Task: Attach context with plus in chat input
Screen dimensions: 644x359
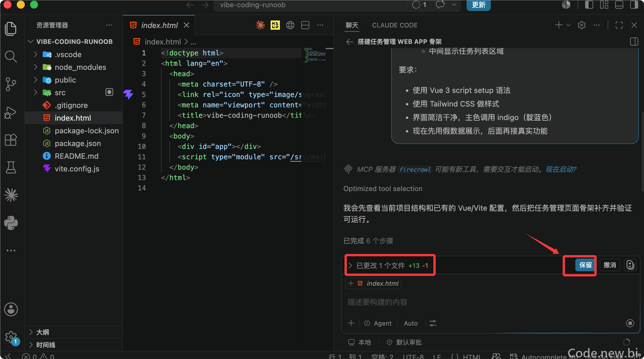Action: (x=351, y=323)
